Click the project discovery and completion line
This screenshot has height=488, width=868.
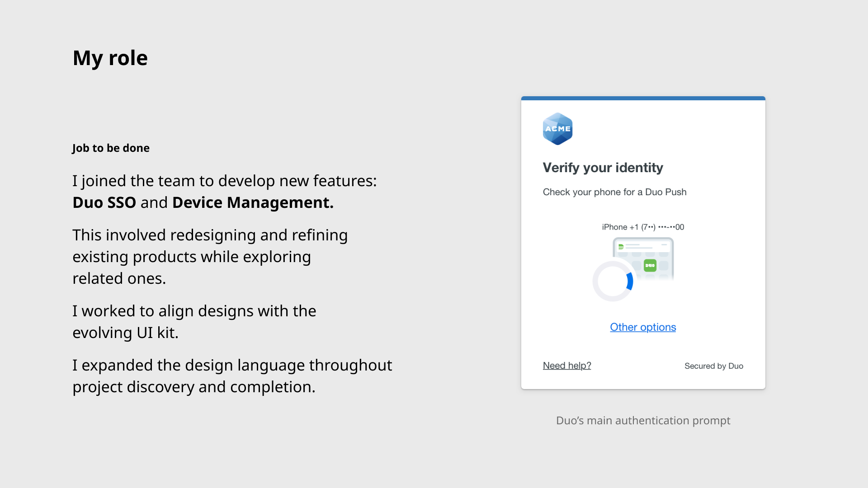(x=194, y=387)
